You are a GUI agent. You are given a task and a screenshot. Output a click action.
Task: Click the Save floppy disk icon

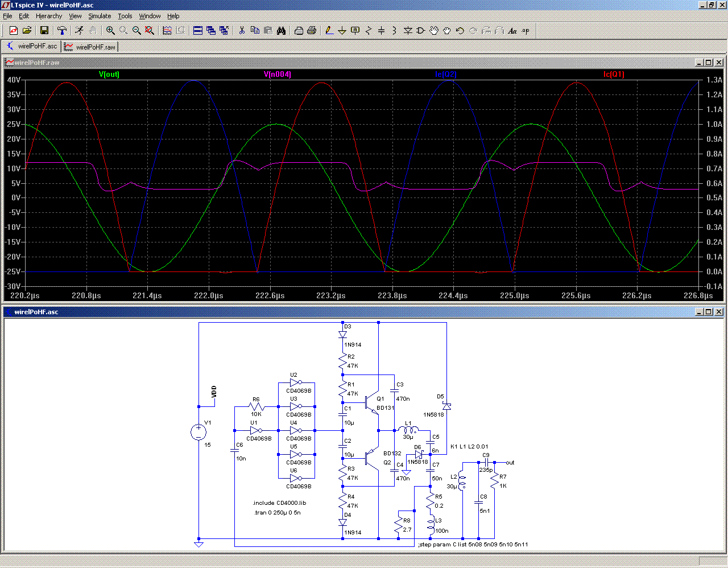click(44, 31)
